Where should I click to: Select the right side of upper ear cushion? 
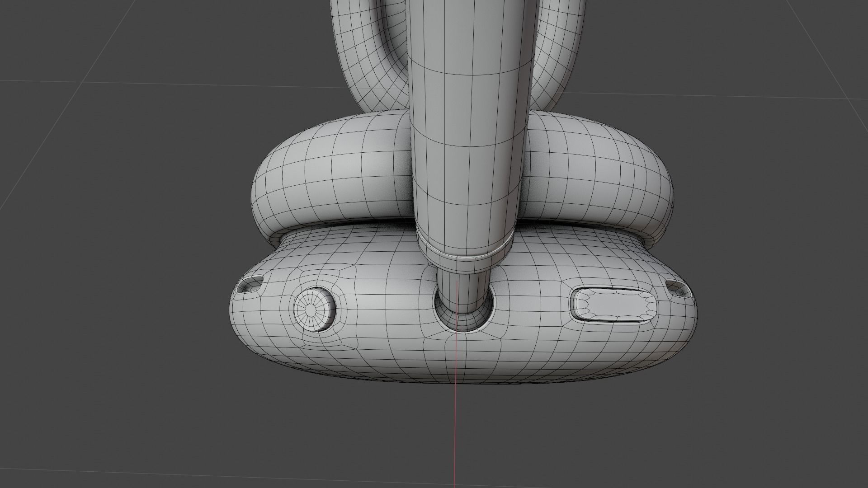point(601,181)
